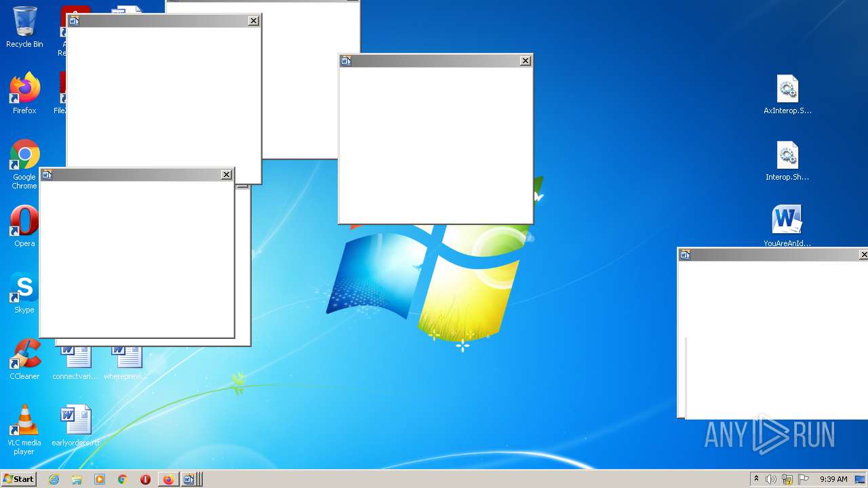Launch Internet Explorer from the taskbar
Viewport: 868px width, 488px height.
pos(54,479)
